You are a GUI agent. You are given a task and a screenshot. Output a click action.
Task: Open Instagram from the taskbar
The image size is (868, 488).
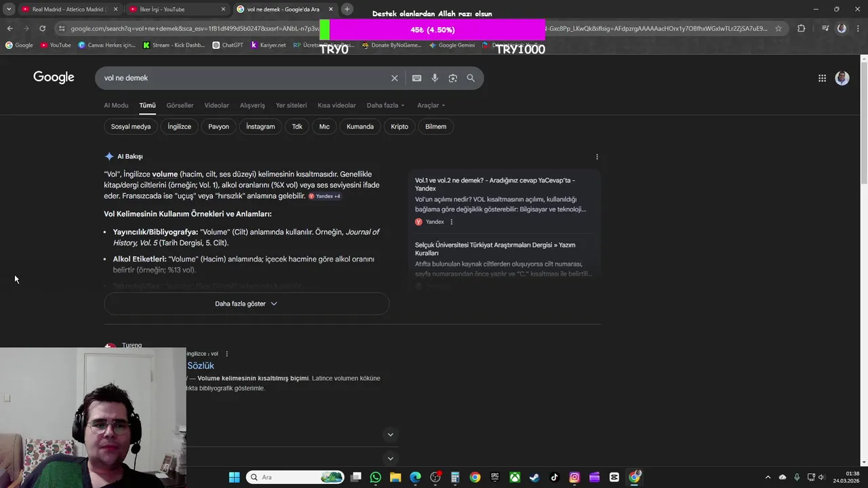click(x=574, y=477)
